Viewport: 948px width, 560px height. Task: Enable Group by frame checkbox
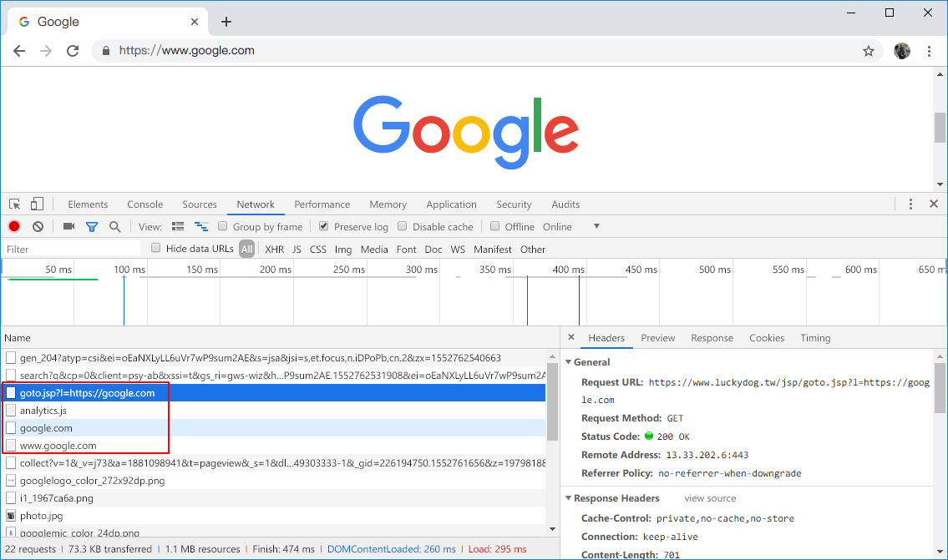(x=222, y=226)
